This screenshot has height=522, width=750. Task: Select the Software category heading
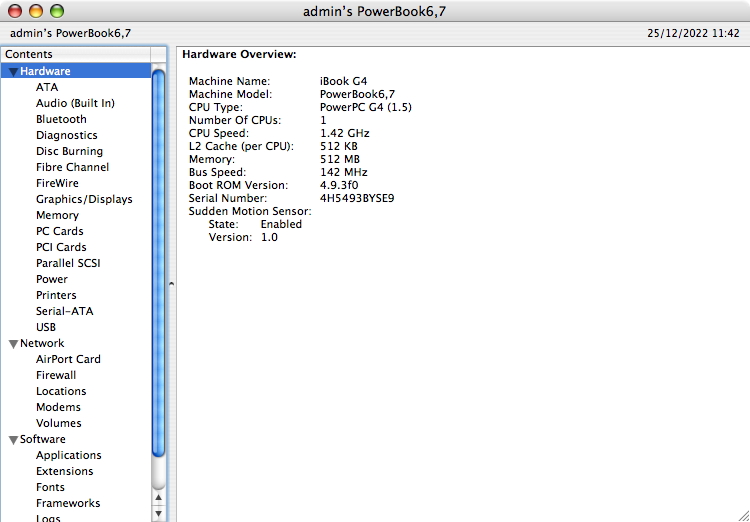pos(43,439)
